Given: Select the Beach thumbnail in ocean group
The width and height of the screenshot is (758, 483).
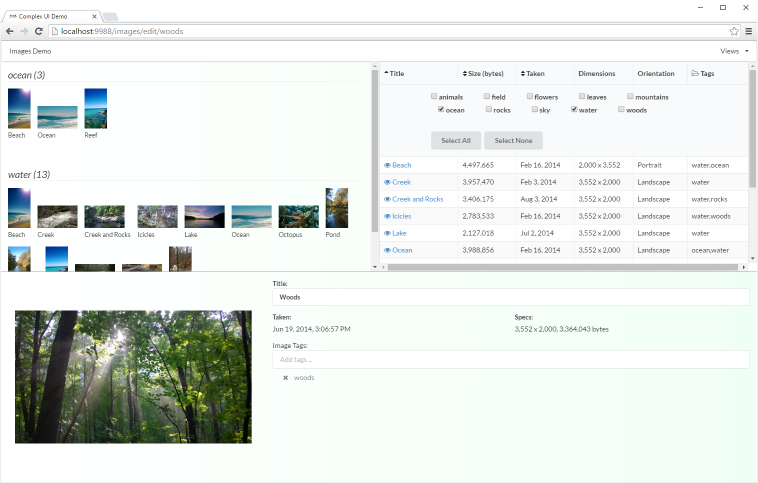Looking at the screenshot, I should coord(19,108).
